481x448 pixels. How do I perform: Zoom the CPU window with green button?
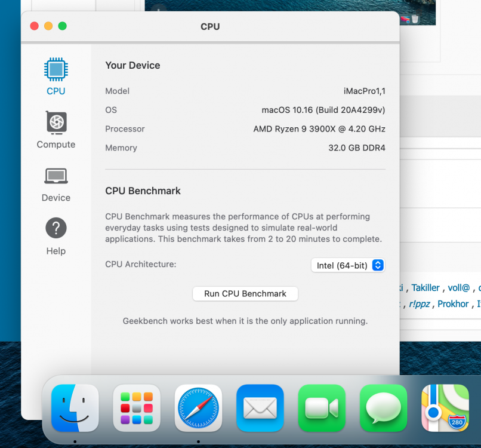click(x=63, y=26)
